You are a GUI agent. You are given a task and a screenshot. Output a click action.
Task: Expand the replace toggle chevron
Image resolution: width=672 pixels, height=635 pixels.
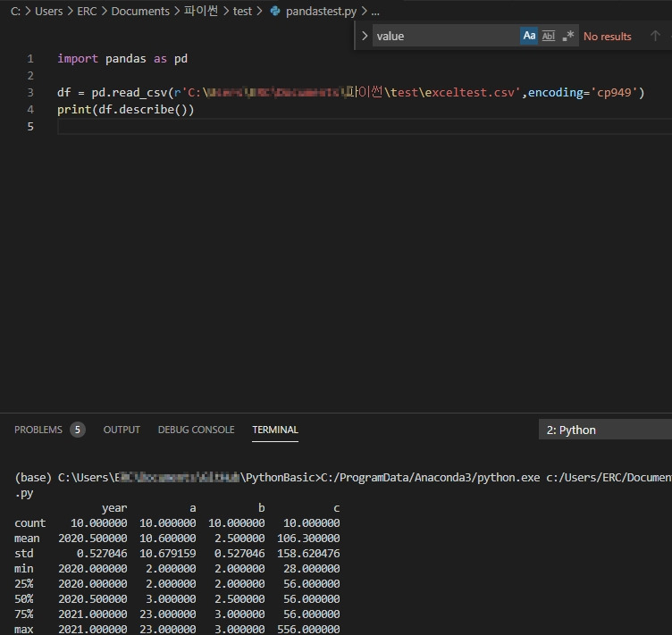pos(365,36)
